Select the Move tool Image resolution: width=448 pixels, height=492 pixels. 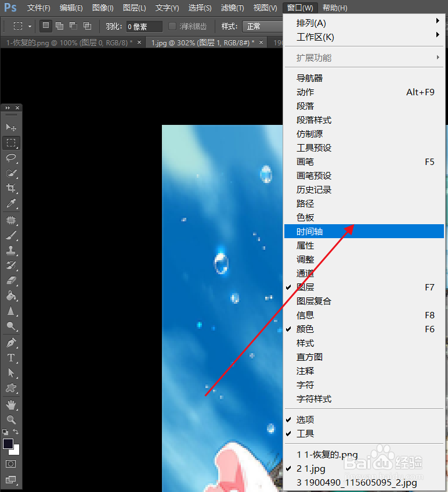click(11, 127)
